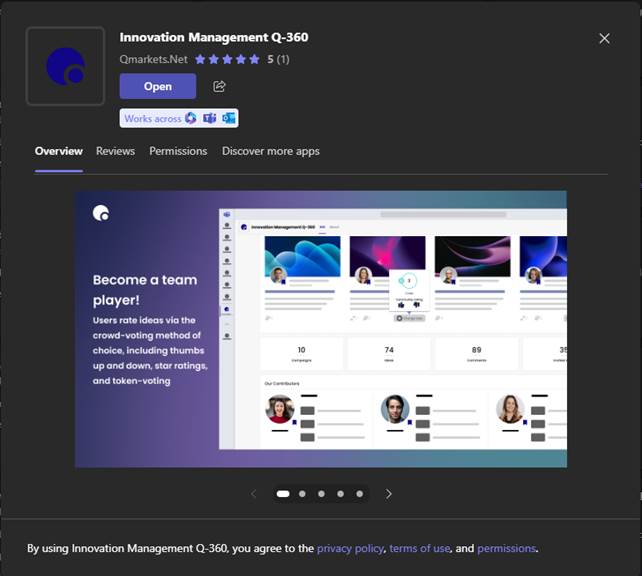Screen dimensions: 642x576
Task: Click the Works across label
Action: (x=152, y=119)
